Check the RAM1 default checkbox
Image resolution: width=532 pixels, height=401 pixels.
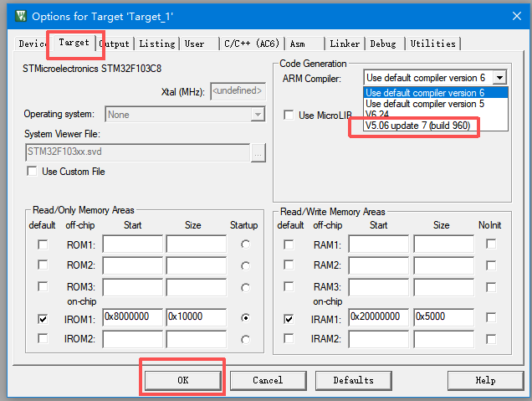coord(289,244)
